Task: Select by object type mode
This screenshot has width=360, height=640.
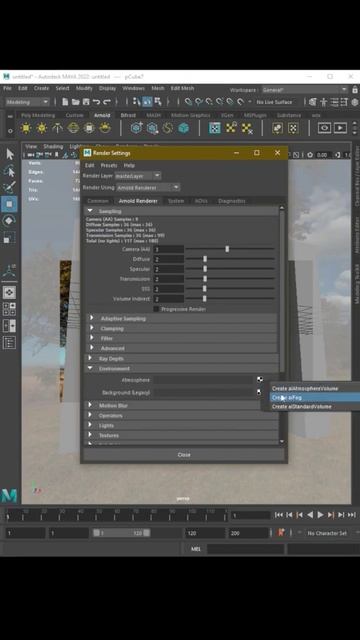Action: tap(147, 102)
